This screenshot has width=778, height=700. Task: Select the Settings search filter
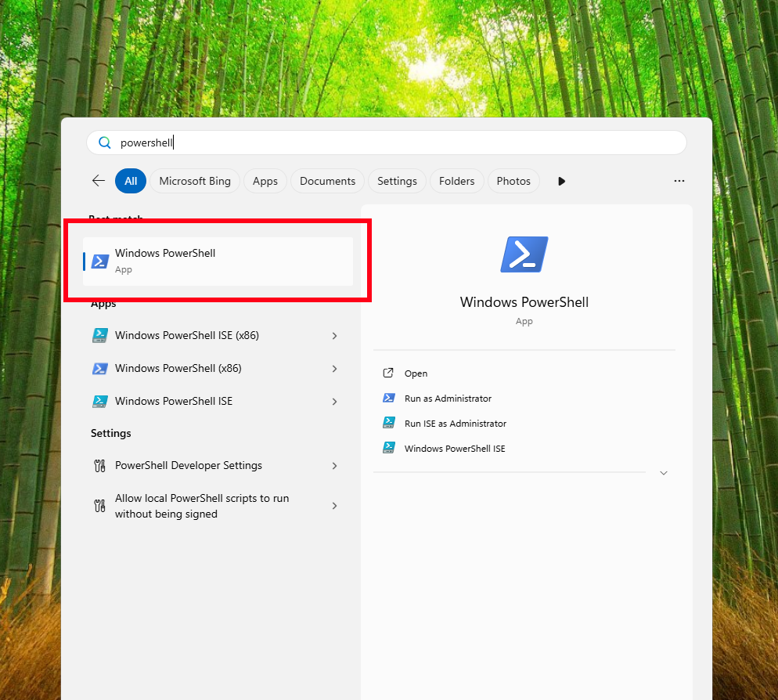point(396,181)
